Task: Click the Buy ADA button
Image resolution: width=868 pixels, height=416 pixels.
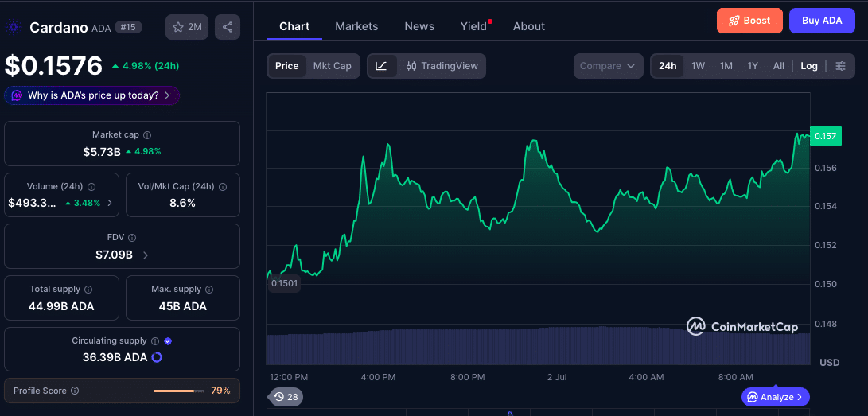Action: click(822, 21)
